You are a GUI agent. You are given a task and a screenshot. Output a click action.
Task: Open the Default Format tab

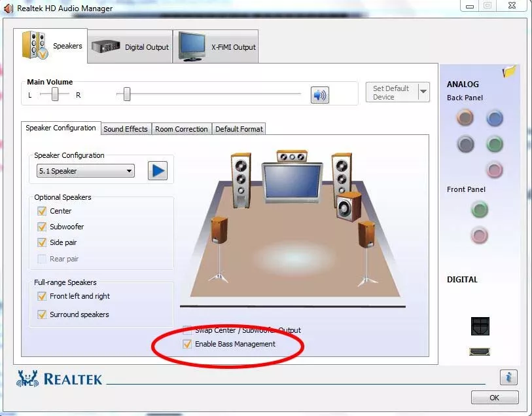pyautogui.click(x=239, y=129)
